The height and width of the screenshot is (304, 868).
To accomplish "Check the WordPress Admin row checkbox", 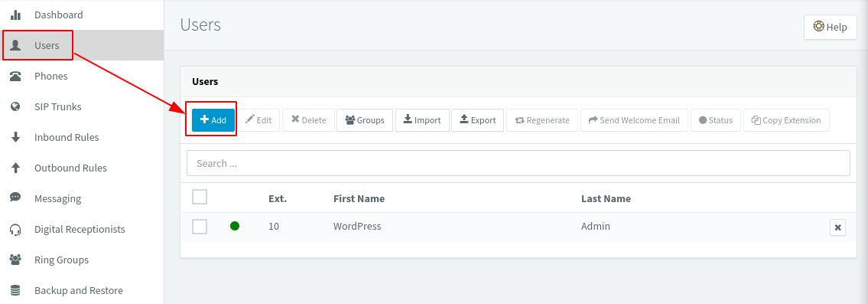I will (x=200, y=227).
